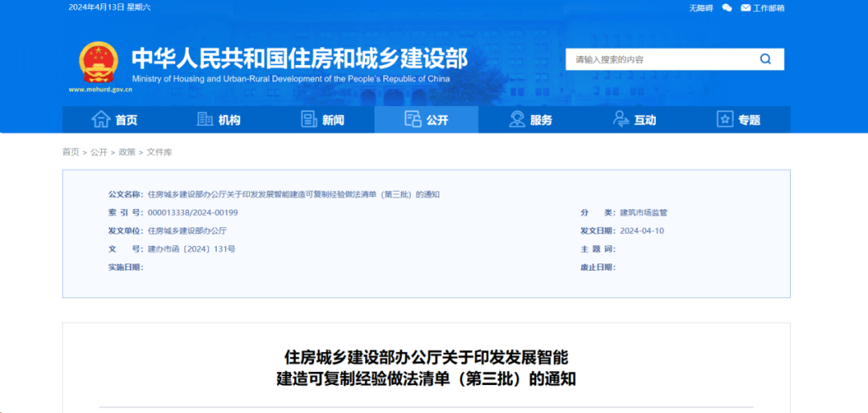The width and height of the screenshot is (868, 413).
Task: Click the www.mohurd.gov.cn address under the emblem
Action: pyautogui.click(x=100, y=90)
